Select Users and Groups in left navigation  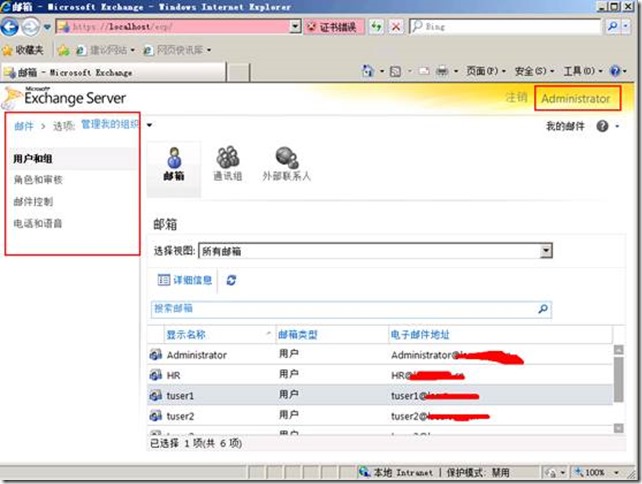click(x=72, y=158)
